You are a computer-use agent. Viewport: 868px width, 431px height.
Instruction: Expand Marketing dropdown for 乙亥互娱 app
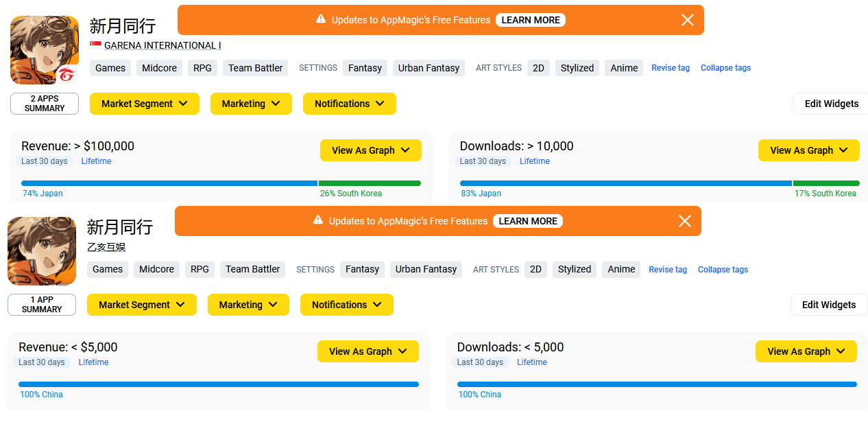point(248,305)
